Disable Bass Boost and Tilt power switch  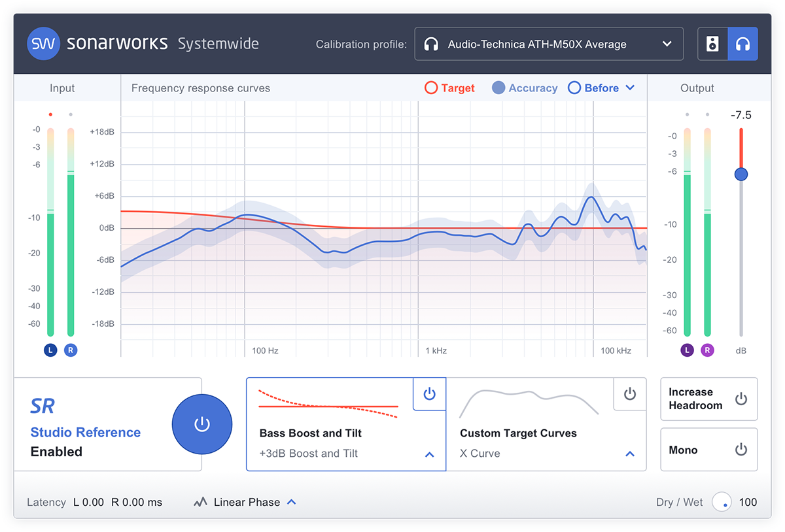[429, 393]
